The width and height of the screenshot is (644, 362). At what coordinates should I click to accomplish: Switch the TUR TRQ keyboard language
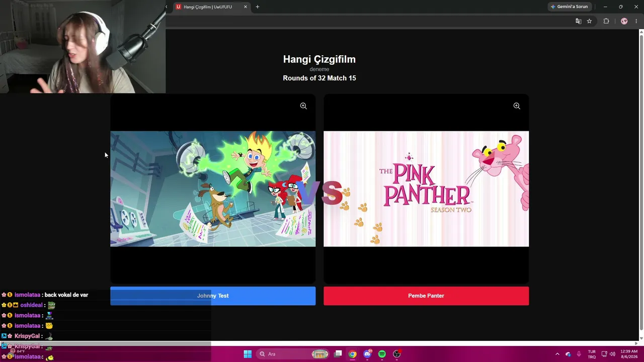592,354
